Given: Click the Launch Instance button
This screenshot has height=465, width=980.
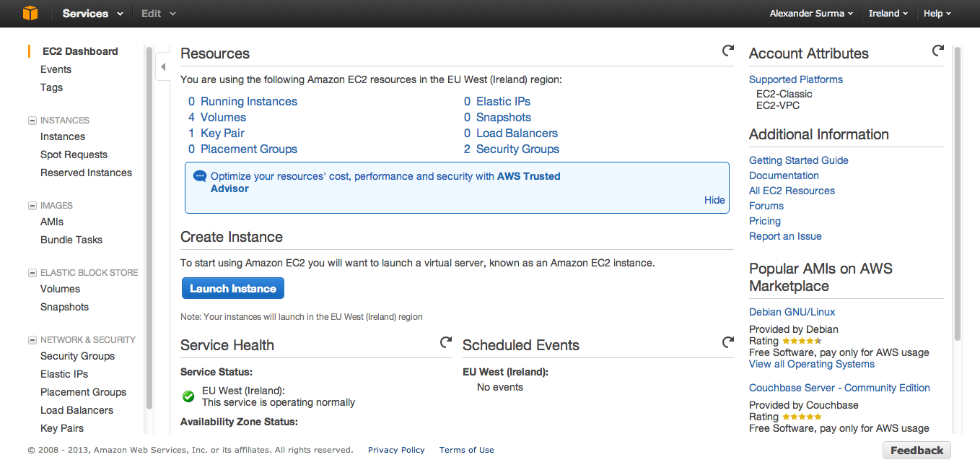Looking at the screenshot, I should click(233, 288).
